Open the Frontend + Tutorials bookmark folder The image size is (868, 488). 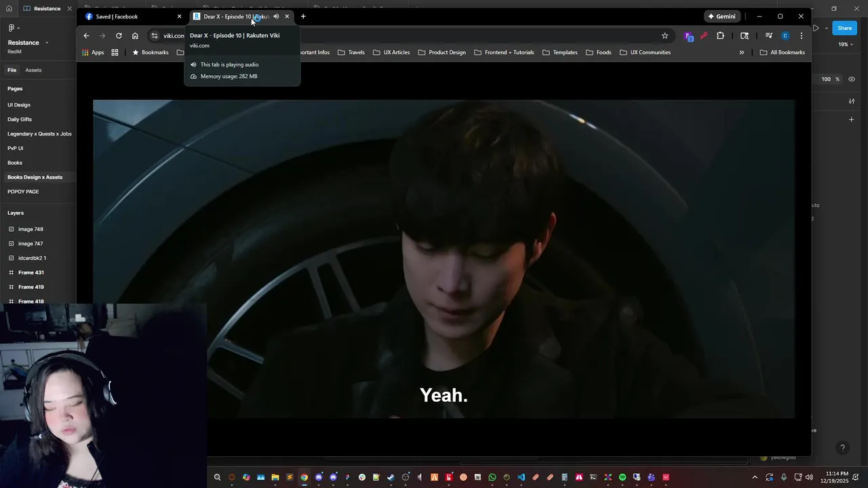coord(504,52)
